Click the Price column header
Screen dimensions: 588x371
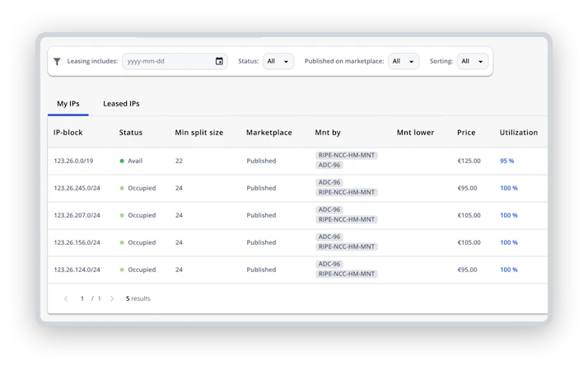tap(466, 133)
